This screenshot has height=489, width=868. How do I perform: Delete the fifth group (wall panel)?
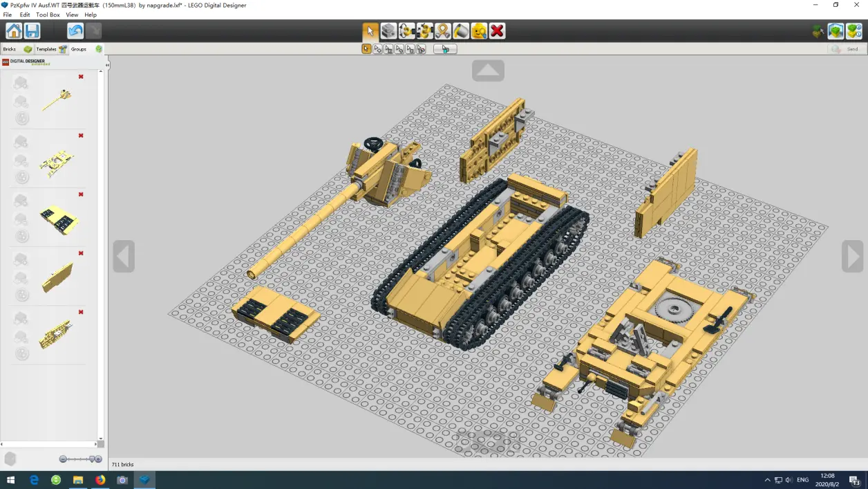pos(81,312)
